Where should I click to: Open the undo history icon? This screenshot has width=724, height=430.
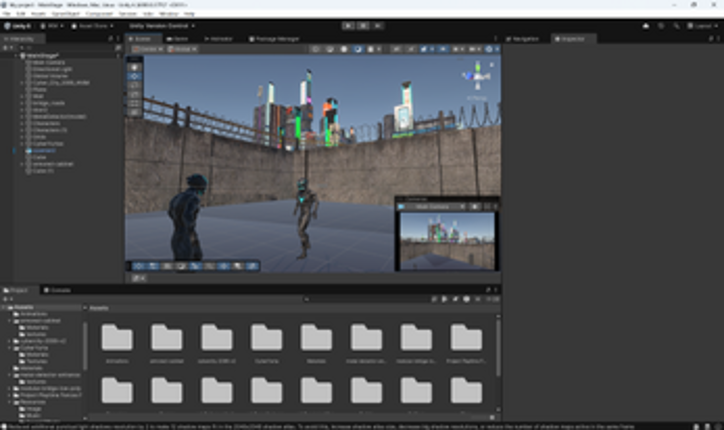[x=661, y=25]
